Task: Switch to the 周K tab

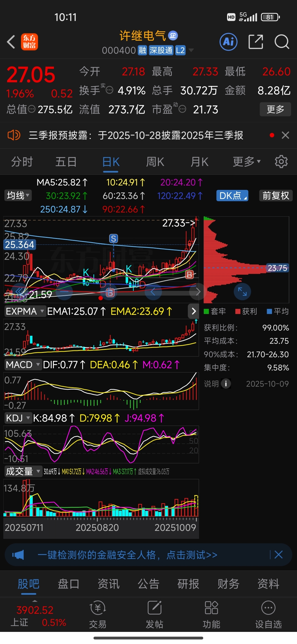Action: (155, 162)
